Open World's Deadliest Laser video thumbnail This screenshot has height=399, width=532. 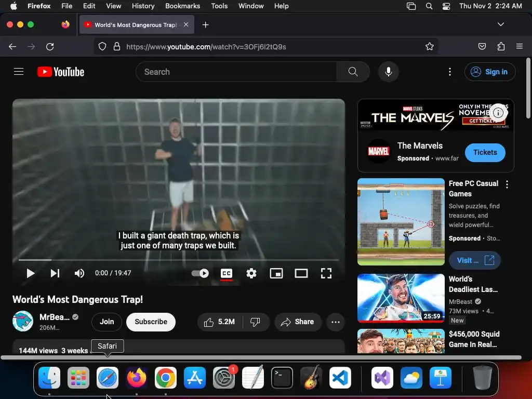401,298
